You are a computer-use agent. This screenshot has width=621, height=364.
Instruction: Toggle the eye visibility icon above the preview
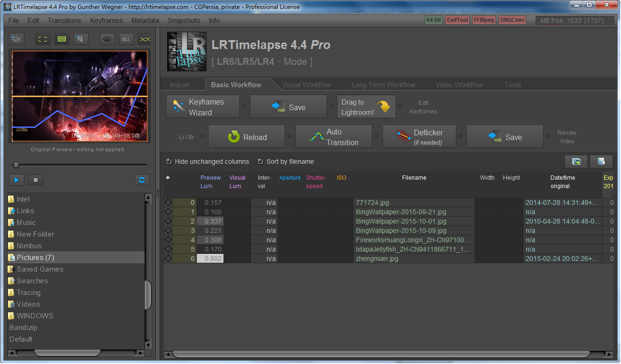click(107, 39)
